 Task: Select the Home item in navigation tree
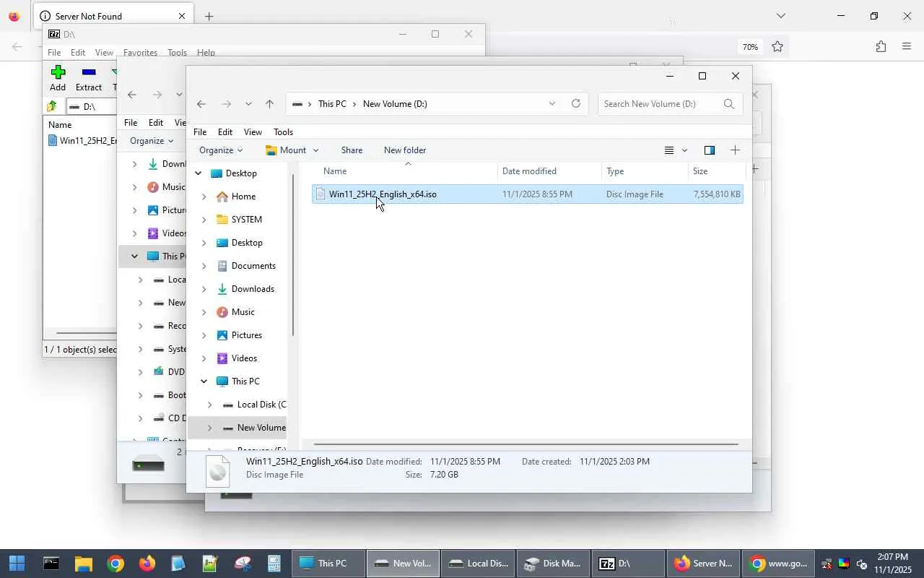[243, 197]
